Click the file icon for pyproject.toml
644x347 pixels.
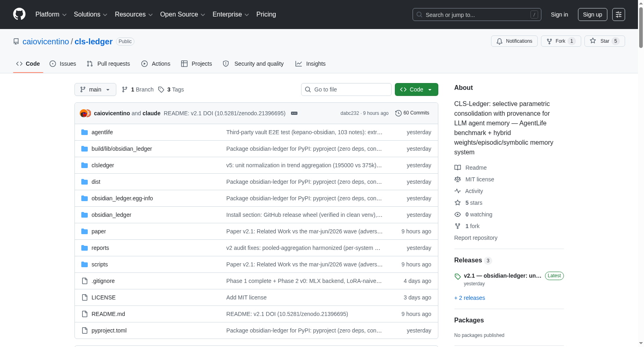point(85,330)
